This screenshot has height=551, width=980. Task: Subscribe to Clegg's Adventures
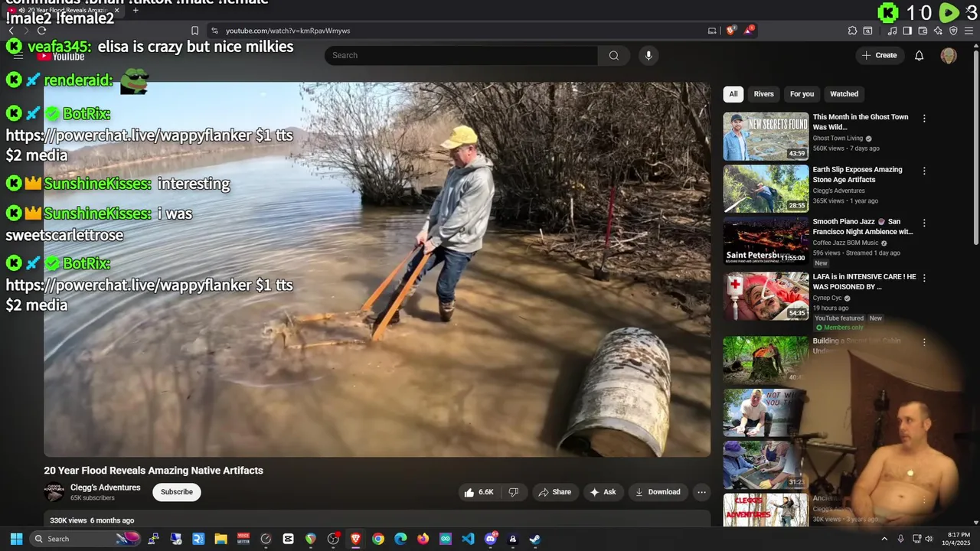(177, 492)
